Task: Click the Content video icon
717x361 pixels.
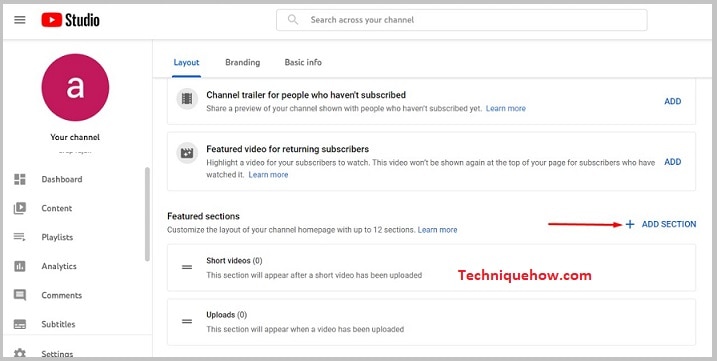Action: click(20, 208)
